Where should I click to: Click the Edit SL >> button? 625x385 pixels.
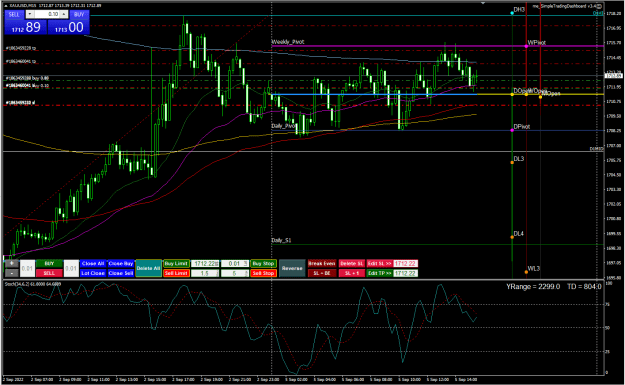pos(379,263)
